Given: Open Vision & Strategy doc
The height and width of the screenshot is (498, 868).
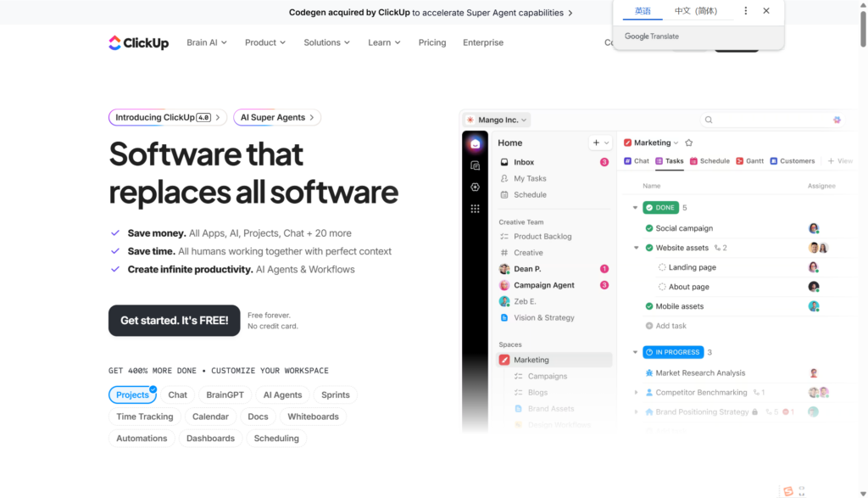Looking at the screenshot, I should click(x=554, y=317).
